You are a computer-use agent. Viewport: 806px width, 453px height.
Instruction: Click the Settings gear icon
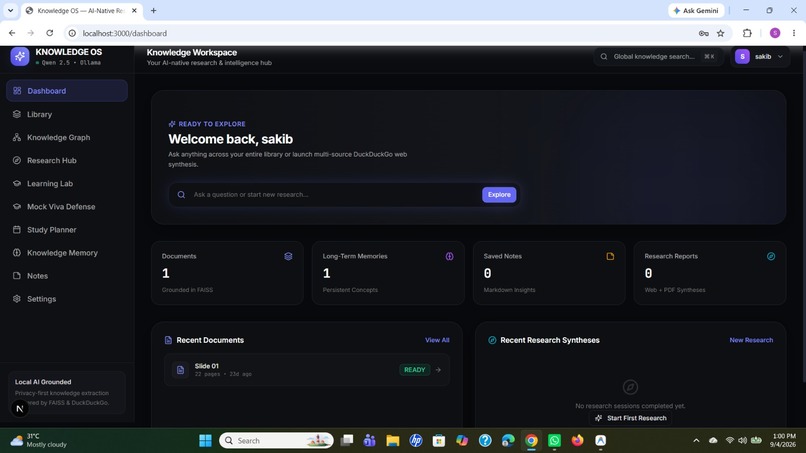[17, 299]
